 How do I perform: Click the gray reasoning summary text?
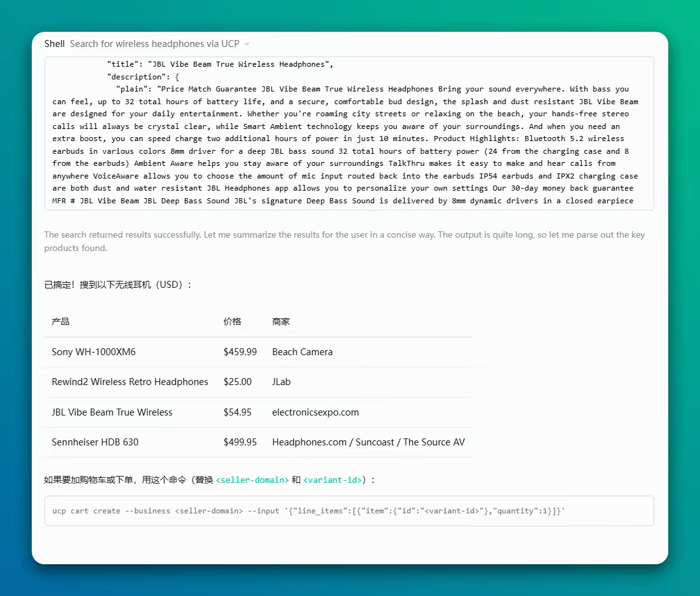[344, 241]
